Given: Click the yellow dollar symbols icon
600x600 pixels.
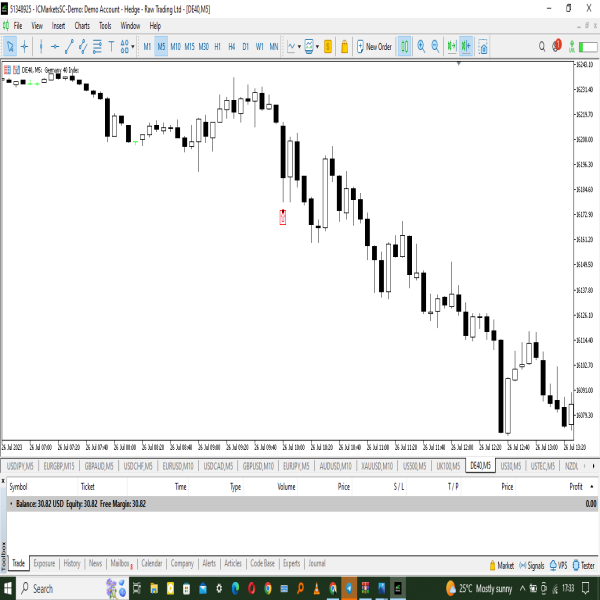Looking at the screenshot, I should 328,47.
